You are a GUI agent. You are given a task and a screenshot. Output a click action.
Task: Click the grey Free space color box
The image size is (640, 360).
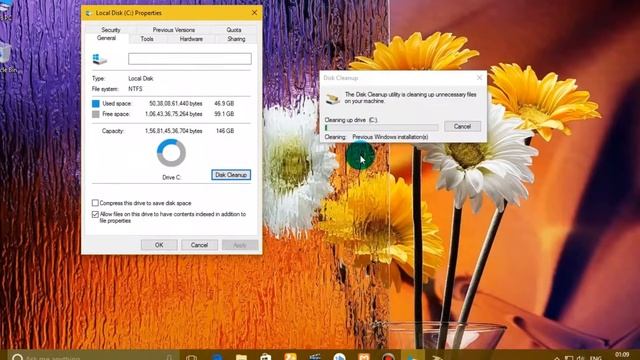[x=96, y=114]
